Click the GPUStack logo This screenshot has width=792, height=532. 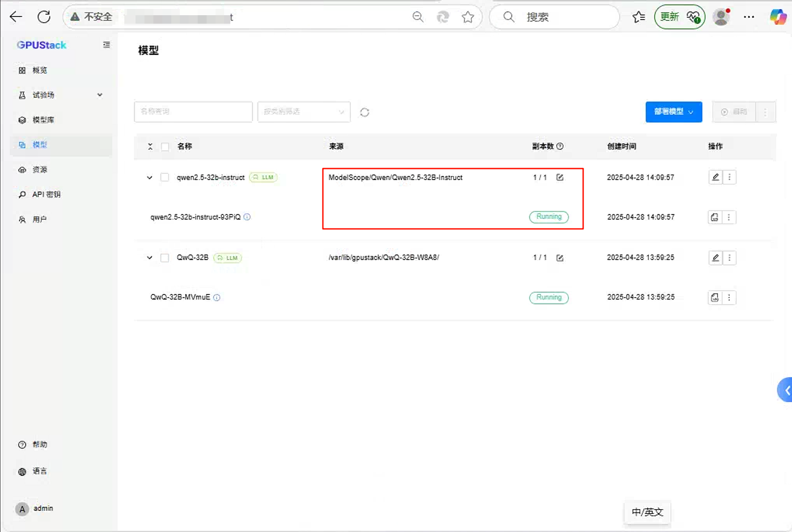(x=42, y=45)
